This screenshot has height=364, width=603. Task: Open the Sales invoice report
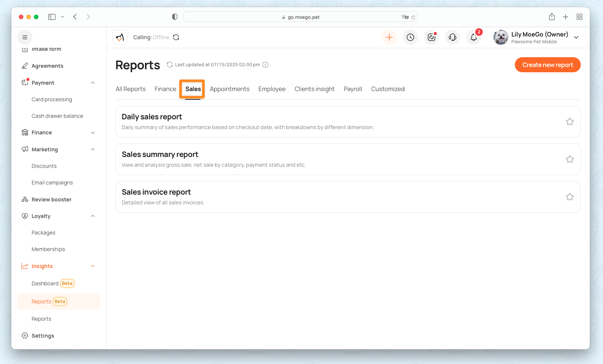[348, 197]
